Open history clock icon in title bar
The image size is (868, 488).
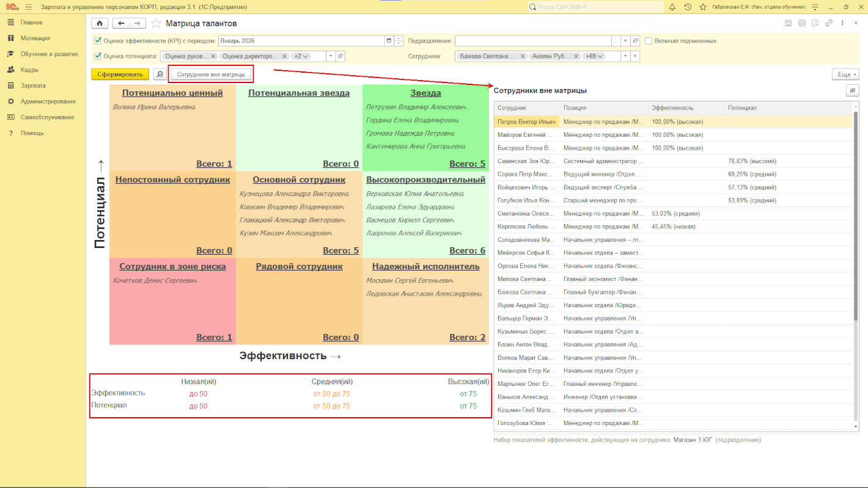[x=688, y=7]
